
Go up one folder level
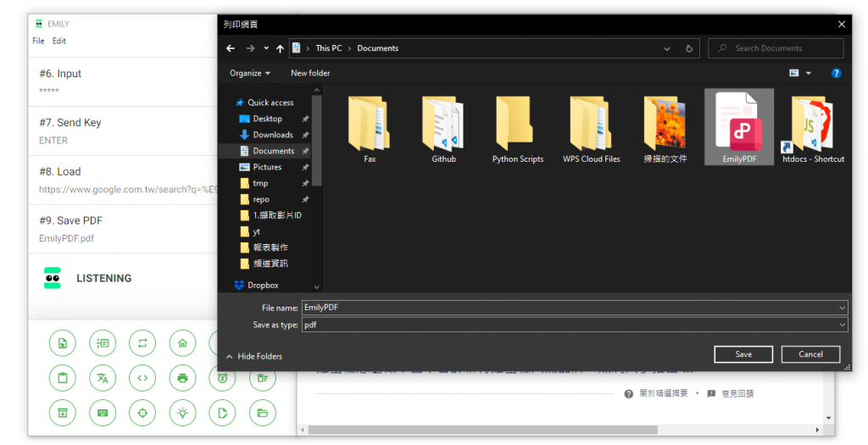coord(280,48)
